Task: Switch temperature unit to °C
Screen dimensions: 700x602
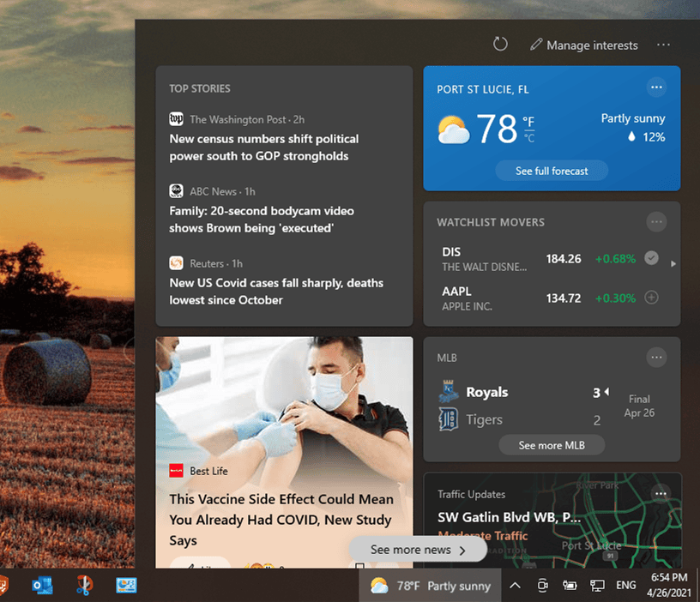Action: click(x=529, y=138)
